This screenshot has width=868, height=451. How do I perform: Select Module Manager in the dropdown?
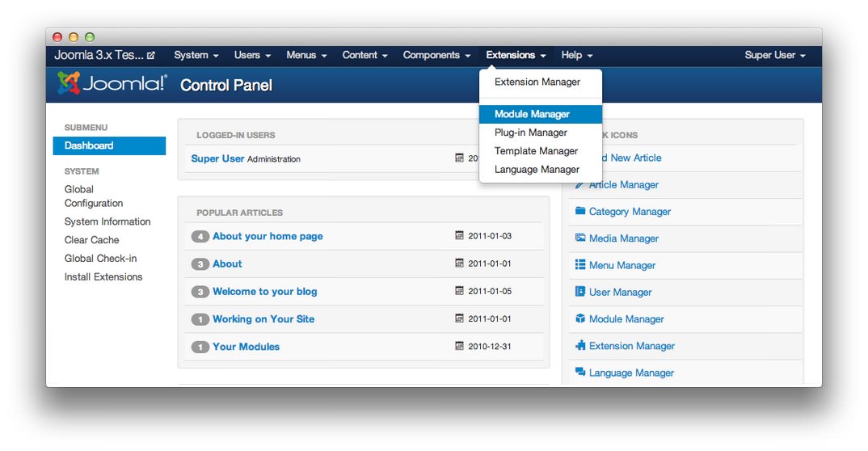pyautogui.click(x=541, y=114)
